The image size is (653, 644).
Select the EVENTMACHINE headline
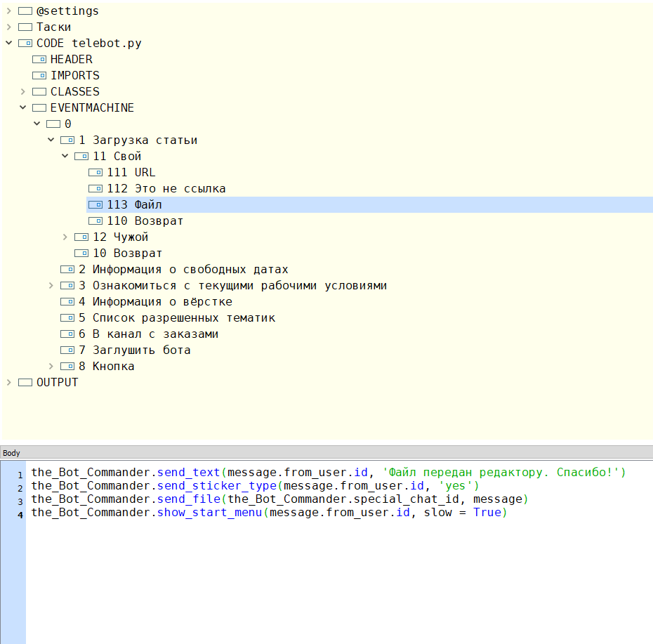[x=93, y=108]
